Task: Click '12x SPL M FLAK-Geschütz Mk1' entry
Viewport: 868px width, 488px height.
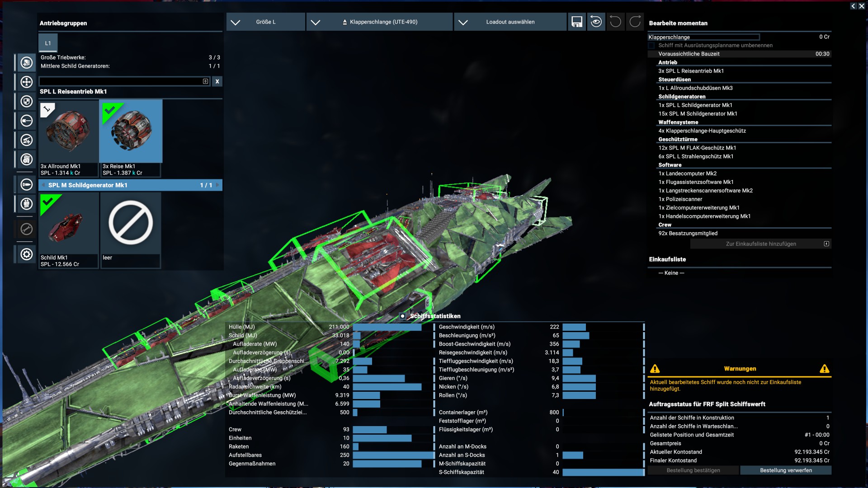Action: pos(697,148)
